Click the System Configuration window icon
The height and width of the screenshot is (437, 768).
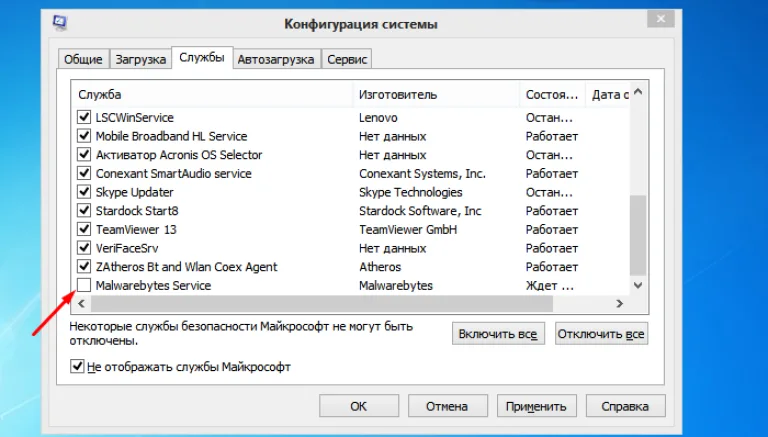click(60, 23)
